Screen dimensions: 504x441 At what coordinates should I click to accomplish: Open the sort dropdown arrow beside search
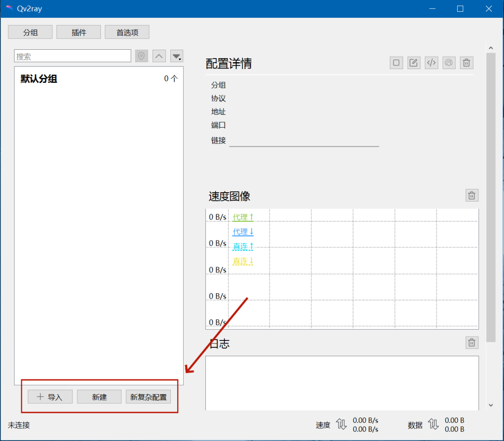(x=177, y=56)
